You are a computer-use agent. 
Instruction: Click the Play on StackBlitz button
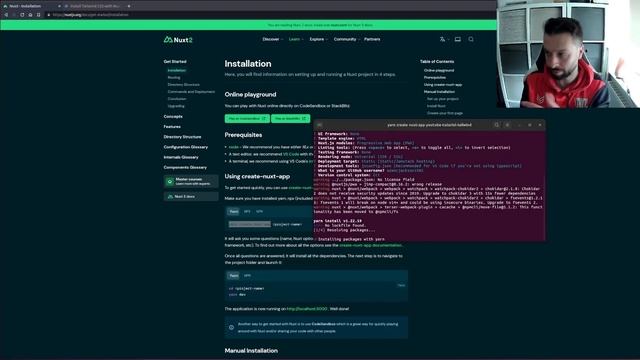(x=290, y=118)
